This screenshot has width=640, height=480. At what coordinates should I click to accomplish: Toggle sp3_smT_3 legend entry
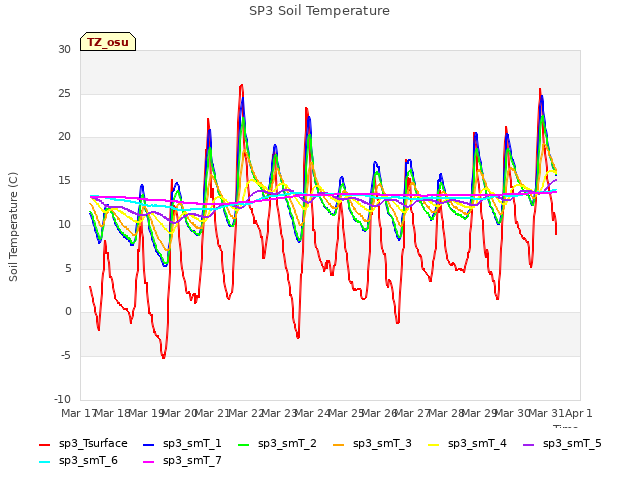coord(372,443)
